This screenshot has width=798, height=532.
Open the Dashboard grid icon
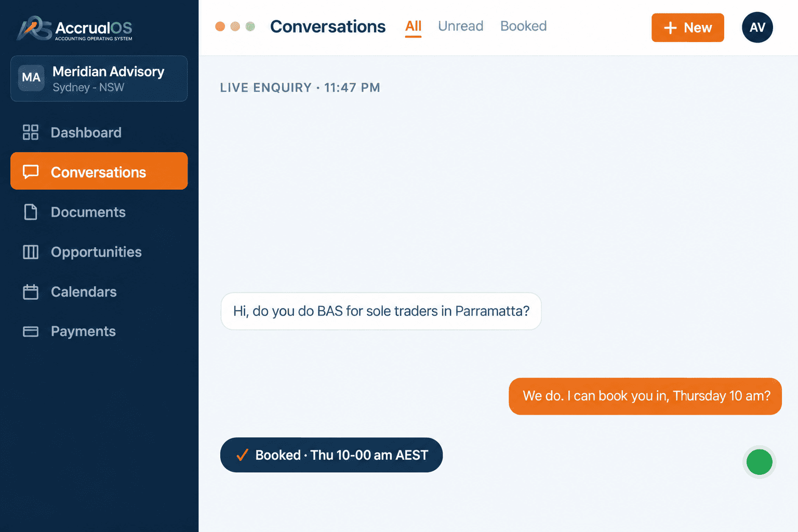[x=31, y=132]
